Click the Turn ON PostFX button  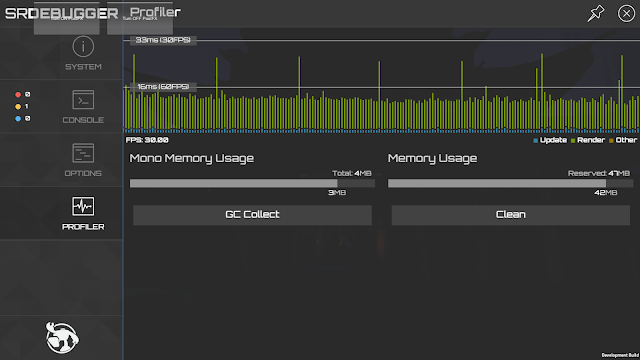[x=67, y=18]
